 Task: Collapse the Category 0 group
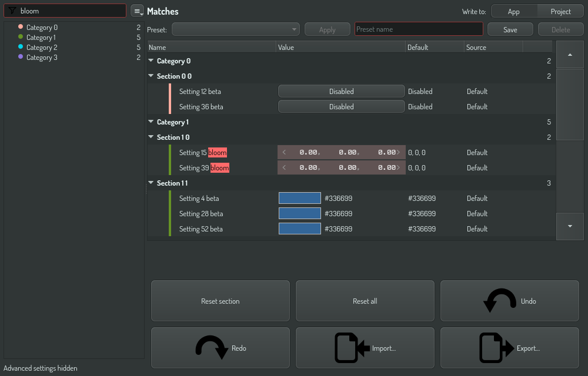(x=151, y=61)
